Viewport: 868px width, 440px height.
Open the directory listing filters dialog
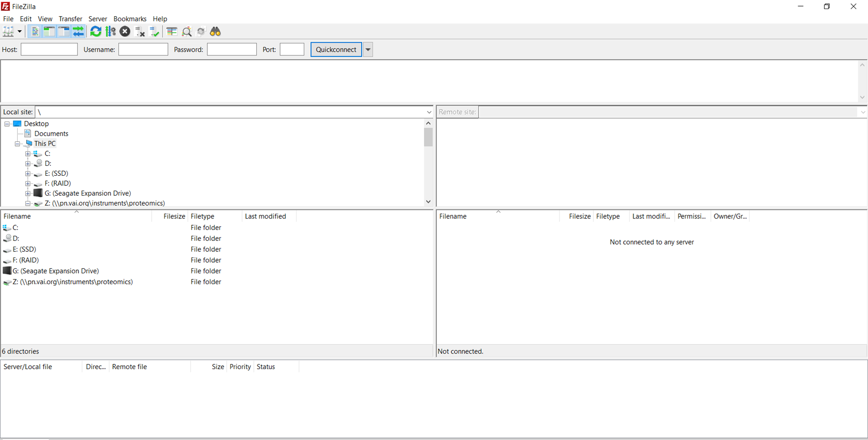172,31
